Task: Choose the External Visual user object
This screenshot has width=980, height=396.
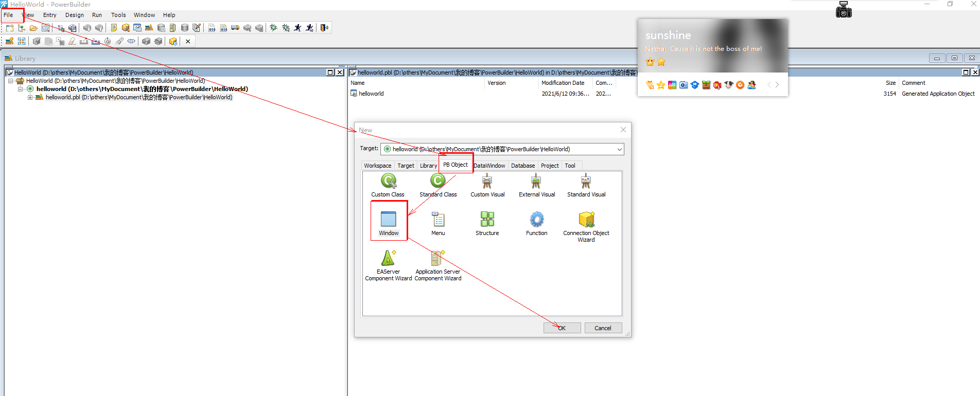Action: tap(536, 181)
